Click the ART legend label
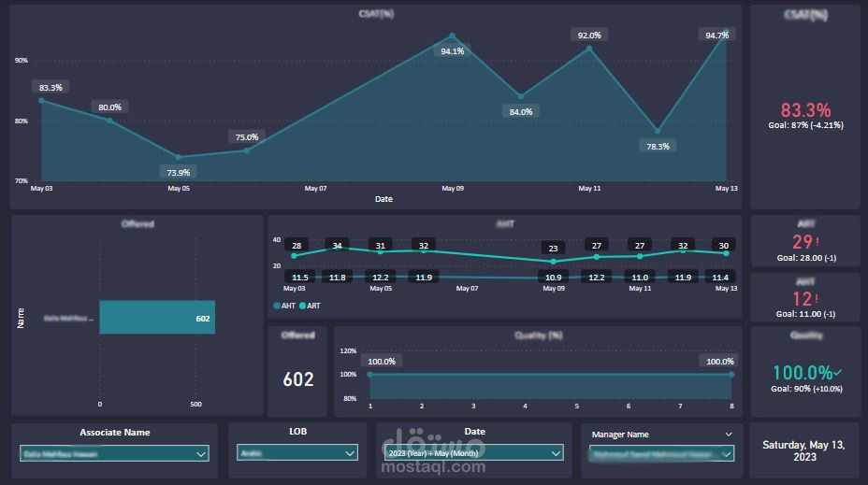This screenshot has width=868, height=485. point(313,306)
